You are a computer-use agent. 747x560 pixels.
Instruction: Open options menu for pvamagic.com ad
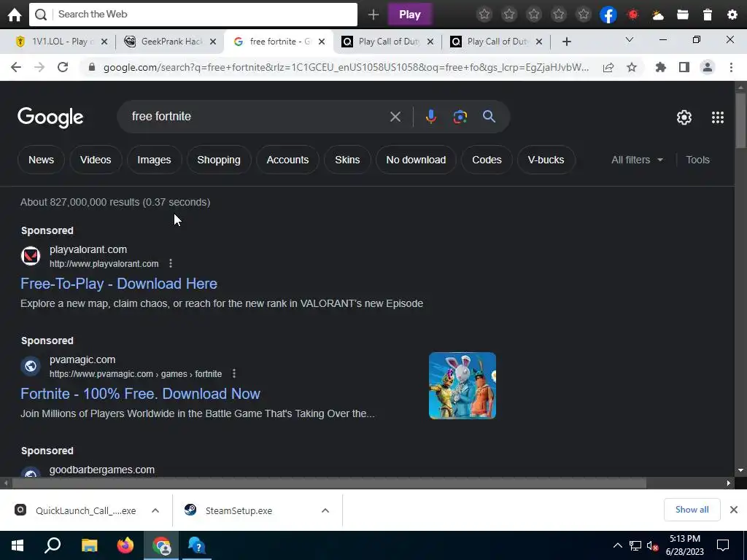click(x=234, y=374)
